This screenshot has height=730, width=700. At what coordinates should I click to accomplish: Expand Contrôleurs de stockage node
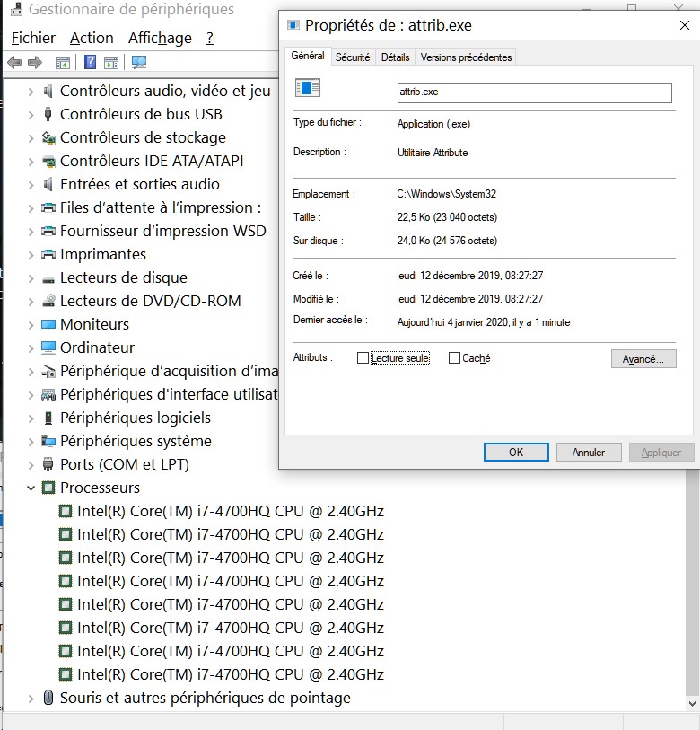(x=31, y=138)
